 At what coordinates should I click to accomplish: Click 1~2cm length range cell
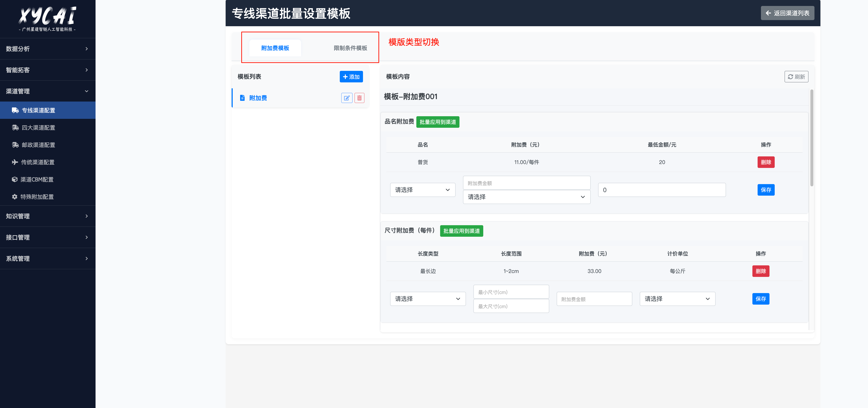(x=511, y=271)
